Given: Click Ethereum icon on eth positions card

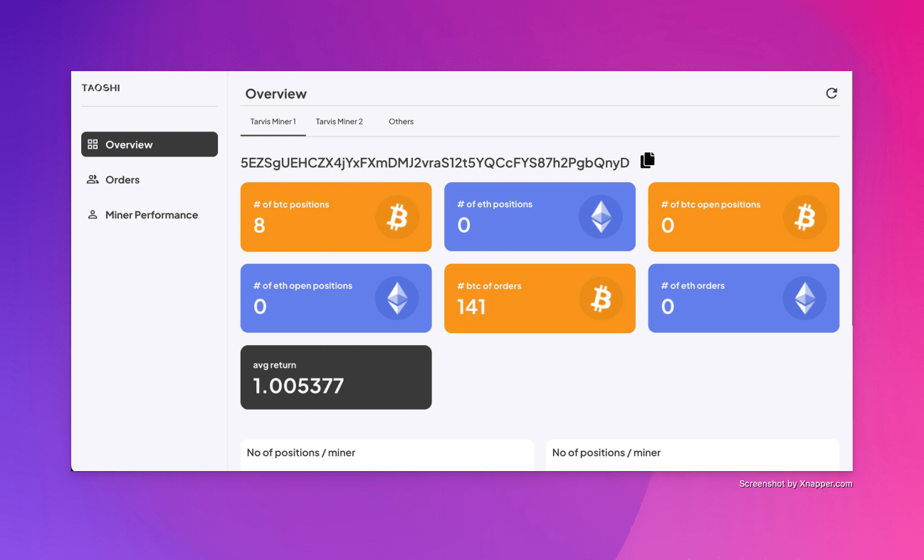Looking at the screenshot, I should coord(601,217).
